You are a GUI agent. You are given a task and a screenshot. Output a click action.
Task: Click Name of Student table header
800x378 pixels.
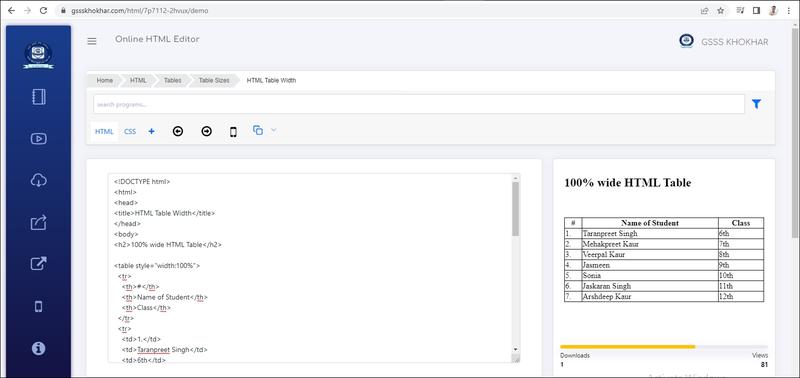coord(650,223)
